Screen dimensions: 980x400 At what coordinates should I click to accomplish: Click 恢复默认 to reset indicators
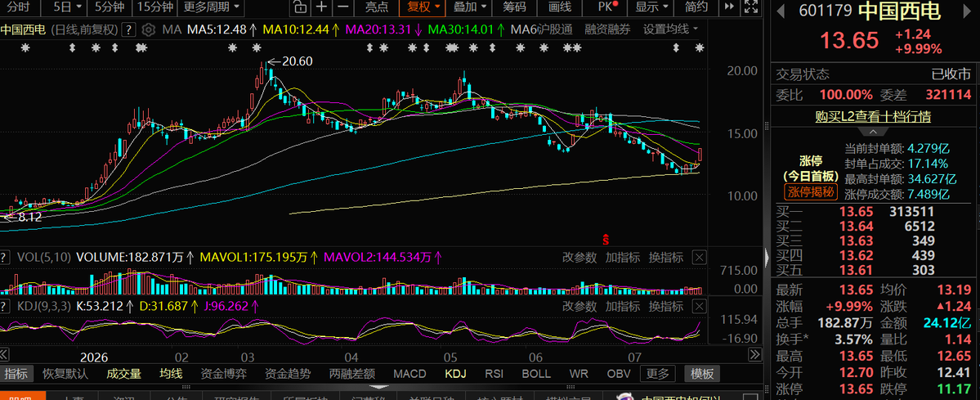[65, 375]
